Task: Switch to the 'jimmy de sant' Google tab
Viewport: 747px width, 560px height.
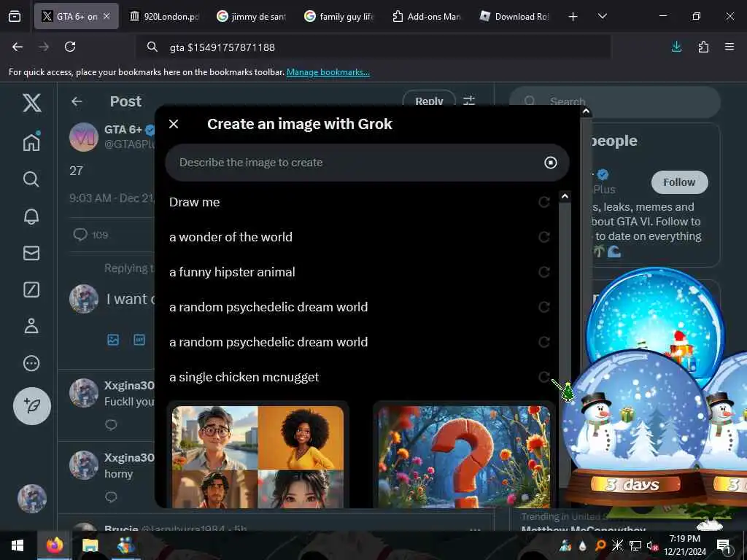Action: coord(251,17)
